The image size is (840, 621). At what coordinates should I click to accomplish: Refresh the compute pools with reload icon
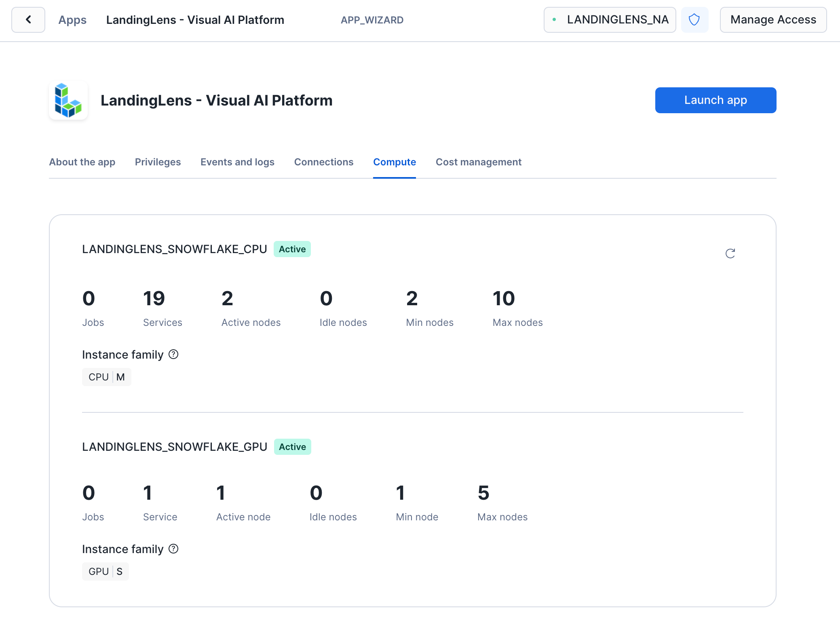[x=730, y=253]
